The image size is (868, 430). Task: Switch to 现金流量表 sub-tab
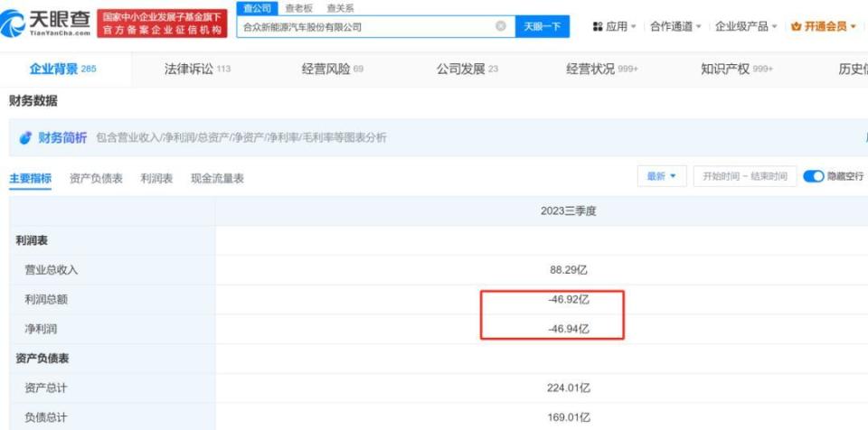(x=218, y=178)
